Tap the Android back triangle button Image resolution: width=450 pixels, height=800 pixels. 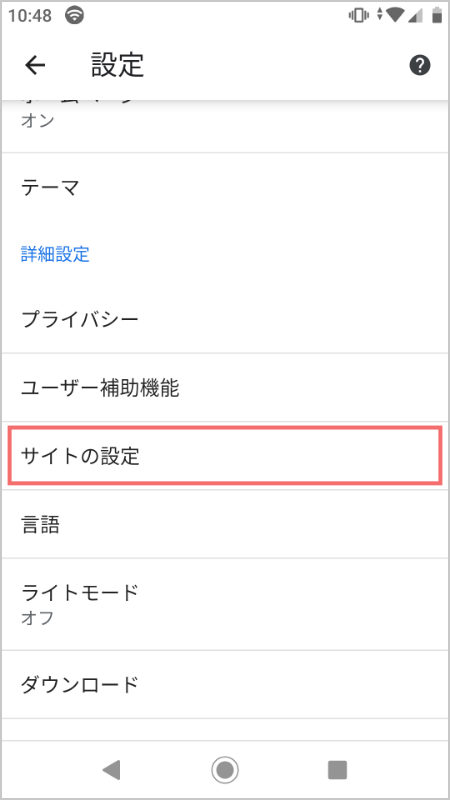click(111, 769)
